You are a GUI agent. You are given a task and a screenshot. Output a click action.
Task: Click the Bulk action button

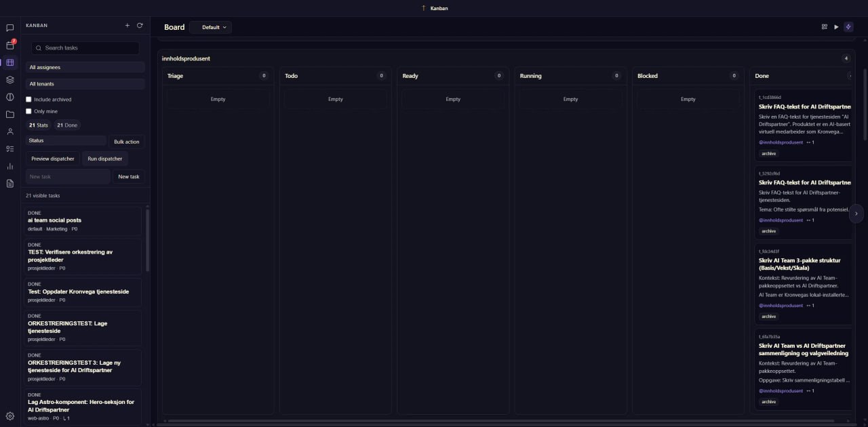tap(127, 142)
